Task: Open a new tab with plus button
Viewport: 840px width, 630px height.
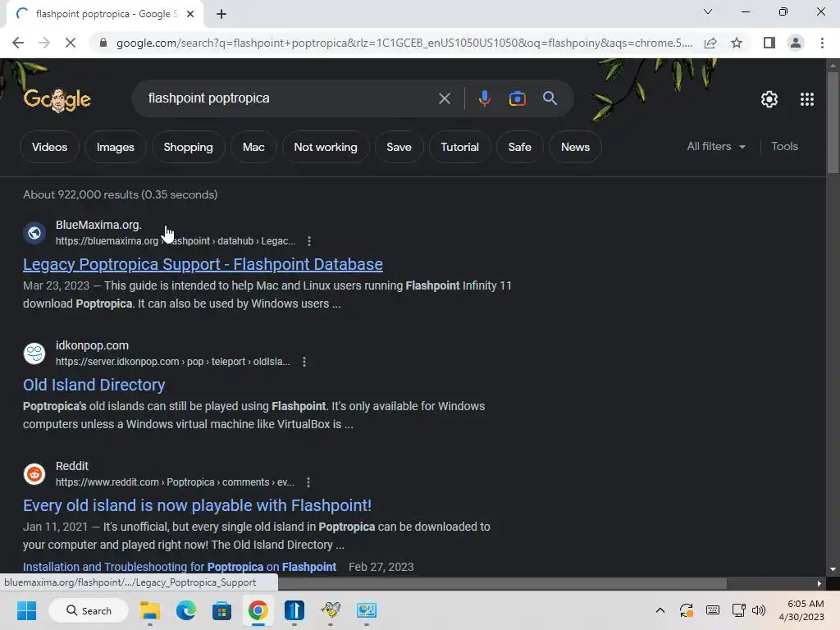Action: click(x=221, y=15)
